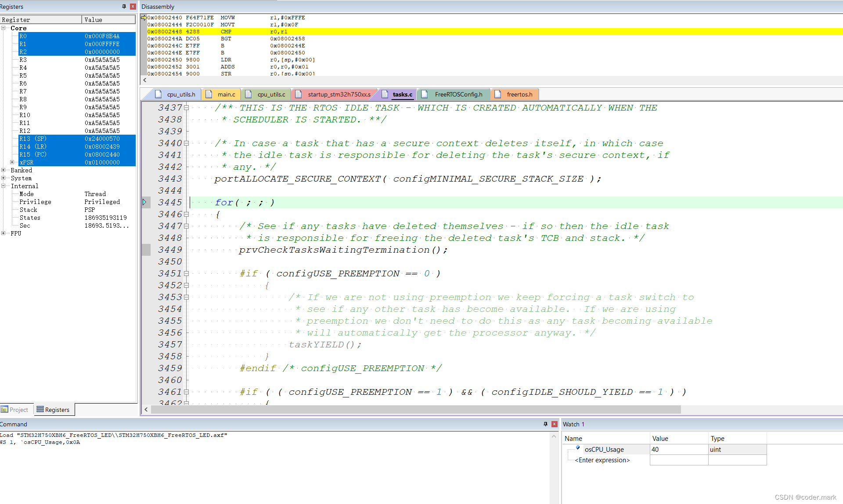
Task: Toggle fold marker at line 3440 comment
Action: (186, 143)
